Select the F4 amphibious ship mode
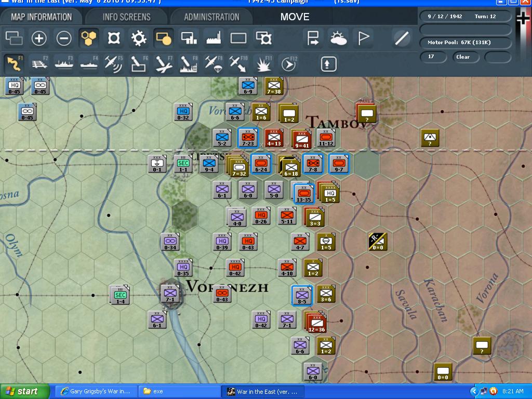 89,64
